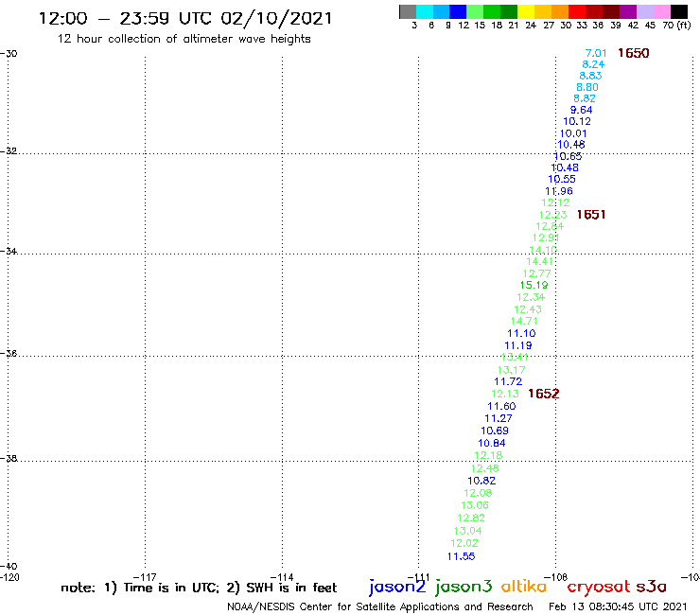Click the wave height value '13.04'
The image size is (700, 615).
[x=468, y=531]
